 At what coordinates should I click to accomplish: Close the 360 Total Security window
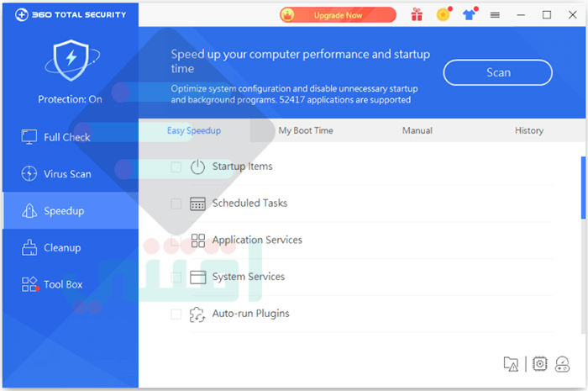pyautogui.click(x=572, y=15)
